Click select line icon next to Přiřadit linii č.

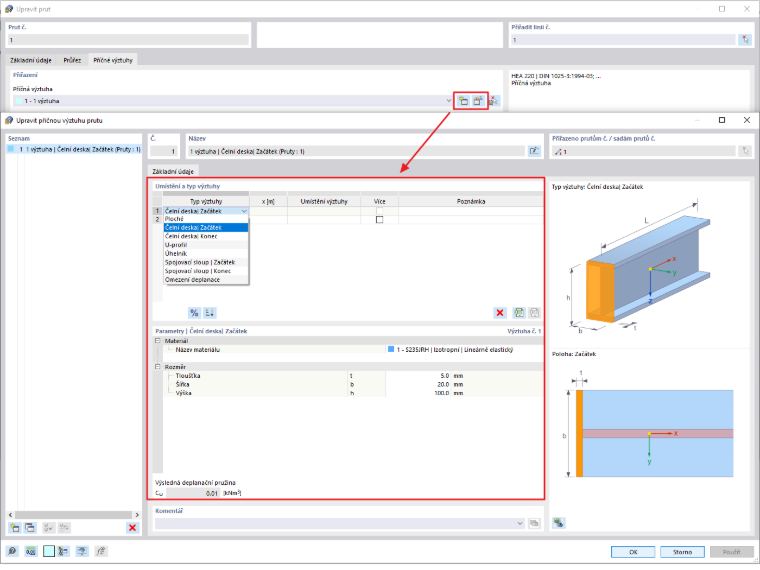click(745, 40)
